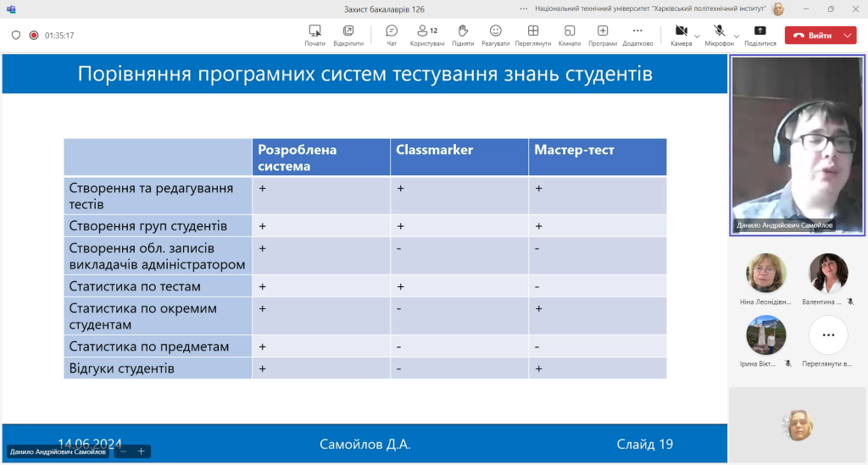
Task: Unmute the Мікрофон
Action: (x=719, y=31)
